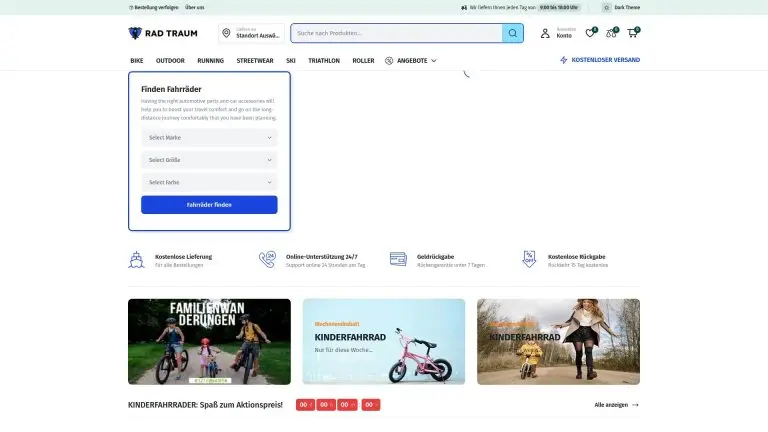Click the search magnifier icon
The height and width of the screenshot is (432, 768).
click(x=512, y=33)
